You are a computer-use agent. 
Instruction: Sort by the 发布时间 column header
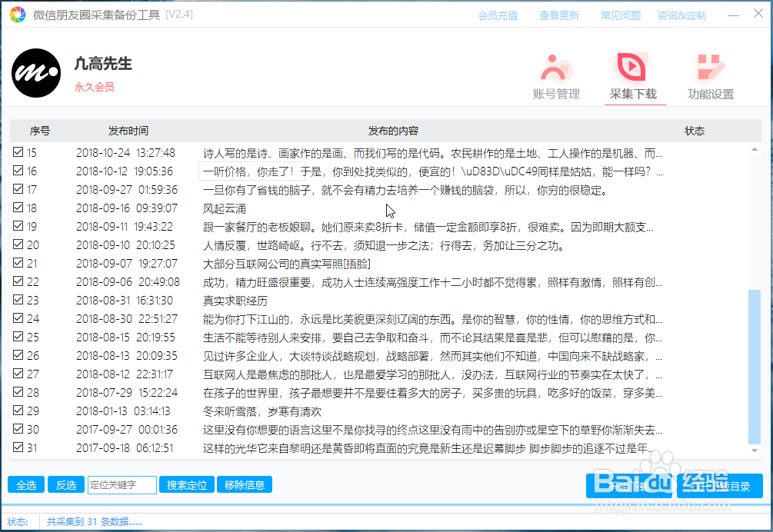pos(128,131)
